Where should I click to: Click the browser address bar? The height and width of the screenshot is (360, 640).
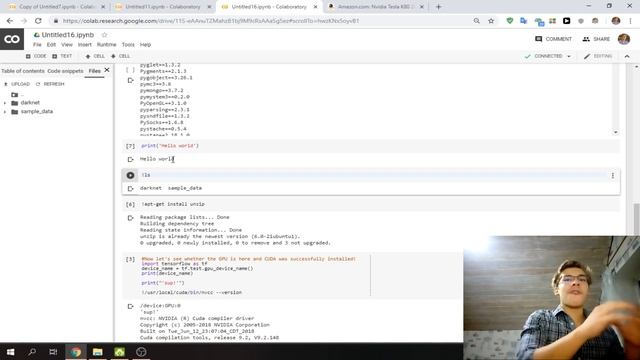pyautogui.click(x=261, y=20)
